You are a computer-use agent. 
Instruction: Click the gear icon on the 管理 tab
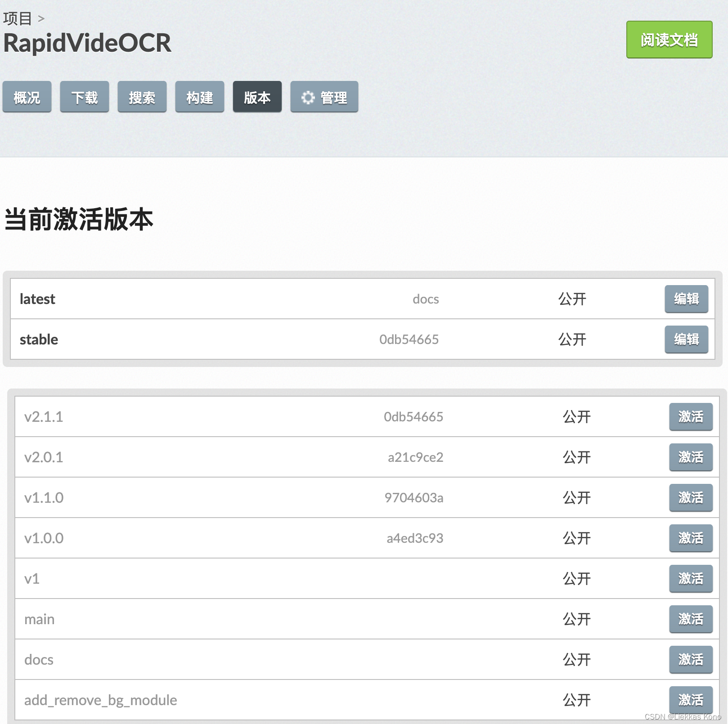pos(308,97)
